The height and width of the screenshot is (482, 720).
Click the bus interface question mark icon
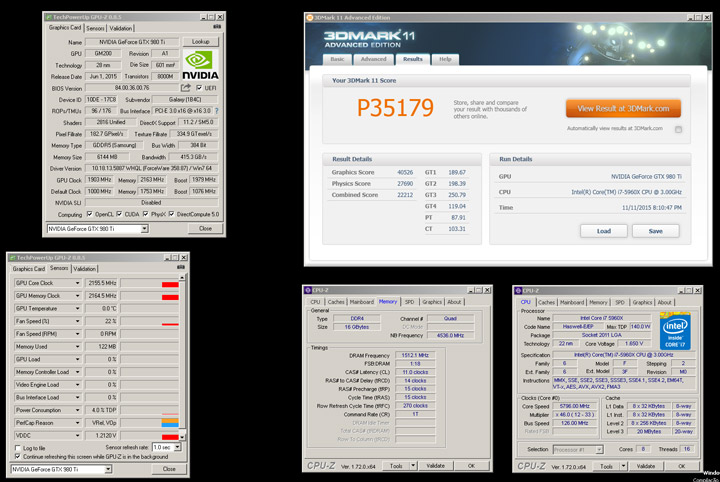[217, 111]
